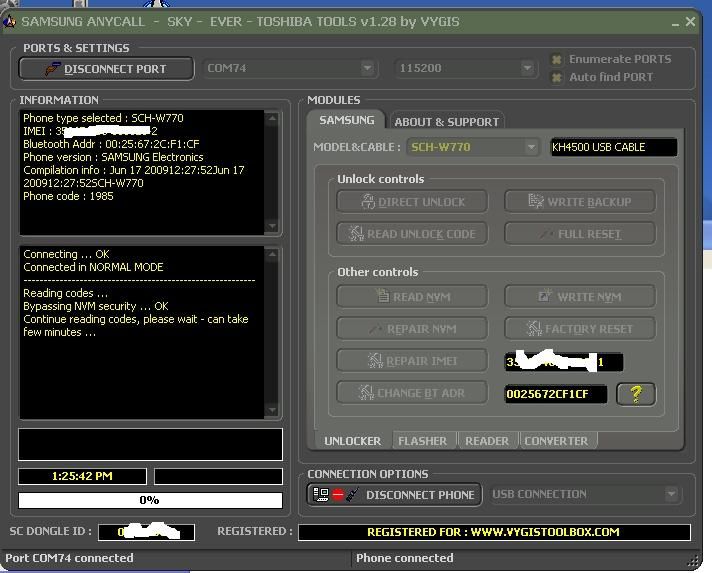Click the Read Unlock Code button
712x573 pixels.
(412, 234)
